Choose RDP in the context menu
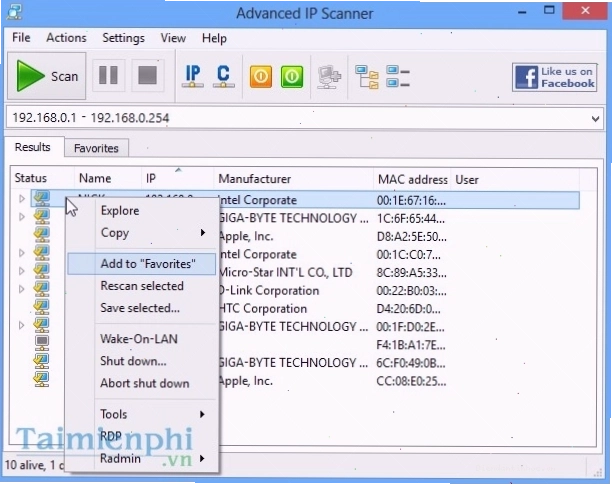This screenshot has width=612, height=485. click(x=141, y=436)
